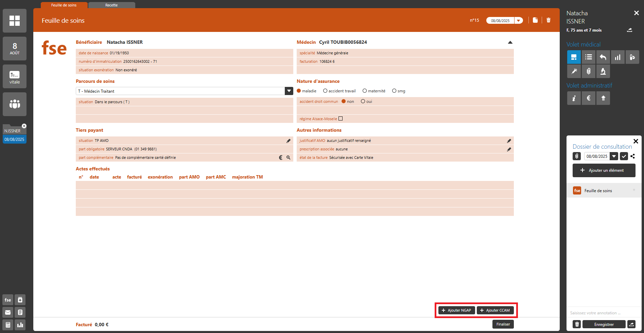Open the patients group icon
The height and width of the screenshot is (333, 644).
pos(15,104)
